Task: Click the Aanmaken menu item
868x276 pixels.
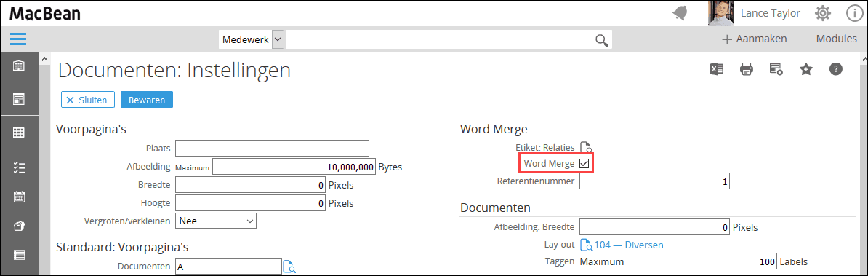Action: 755,39
